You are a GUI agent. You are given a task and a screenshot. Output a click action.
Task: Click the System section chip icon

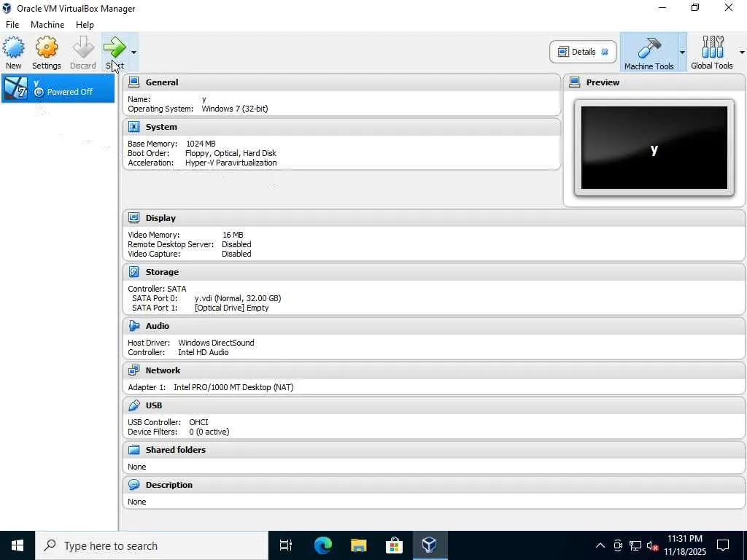[x=134, y=127]
